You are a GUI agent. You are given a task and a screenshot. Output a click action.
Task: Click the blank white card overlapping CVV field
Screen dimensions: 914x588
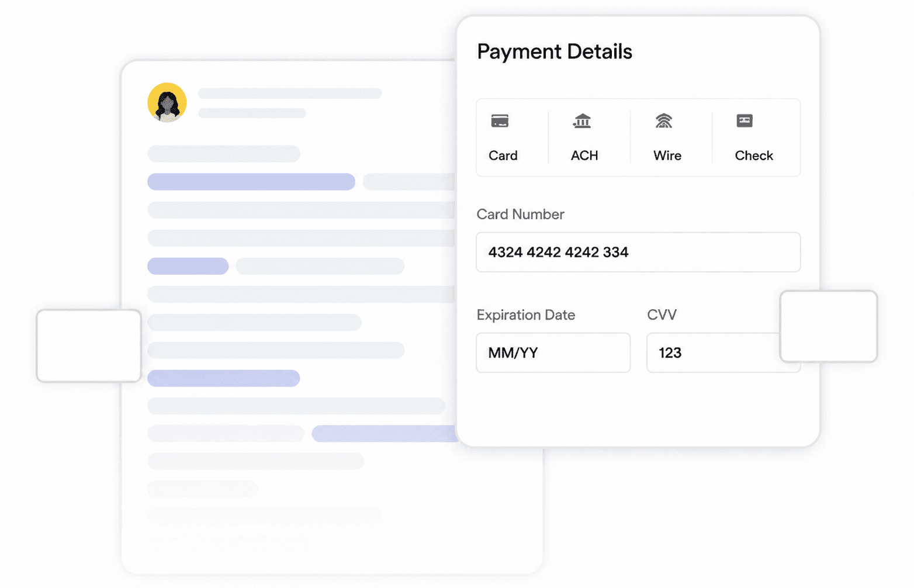click(829, 326)
